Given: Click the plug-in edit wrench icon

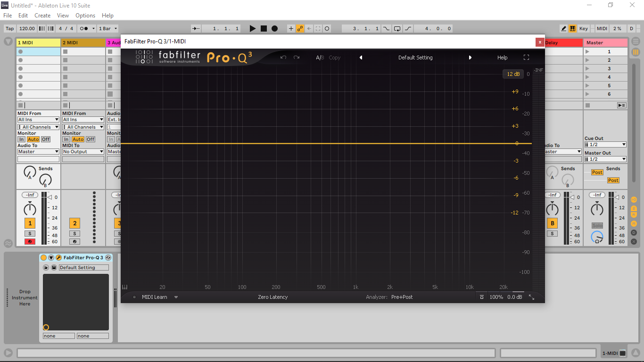Looking at the screenshot, I should pyautogui.click(x=59, y=257).
